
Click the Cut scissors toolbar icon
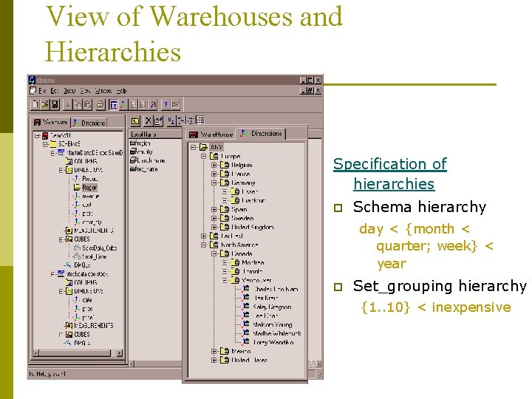(68, 104)
